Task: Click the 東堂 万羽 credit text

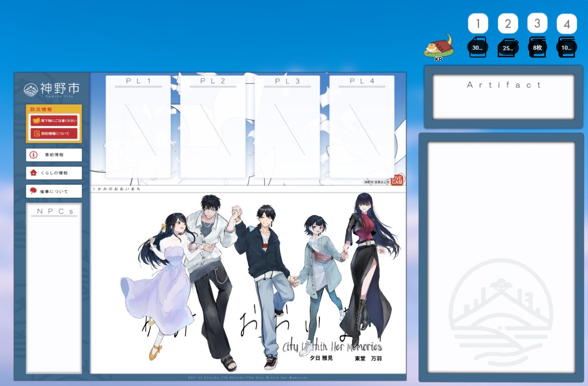Action: [x=368, y=358]
